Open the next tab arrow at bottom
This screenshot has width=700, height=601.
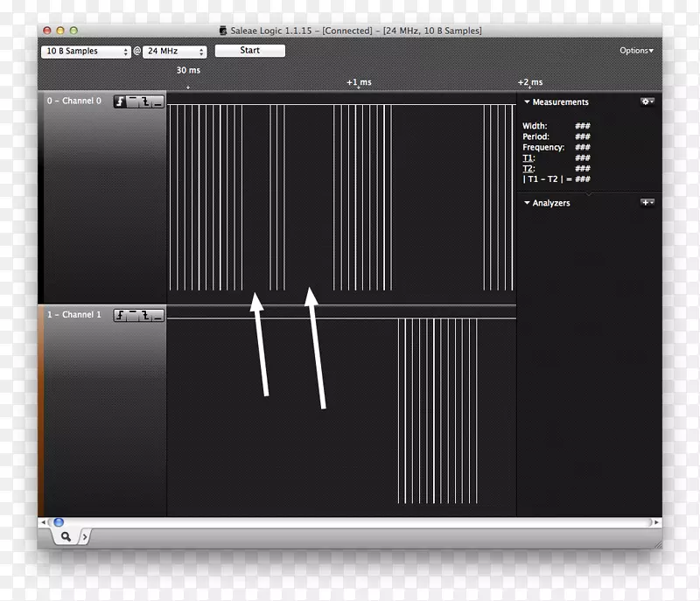tap(85, 537)
